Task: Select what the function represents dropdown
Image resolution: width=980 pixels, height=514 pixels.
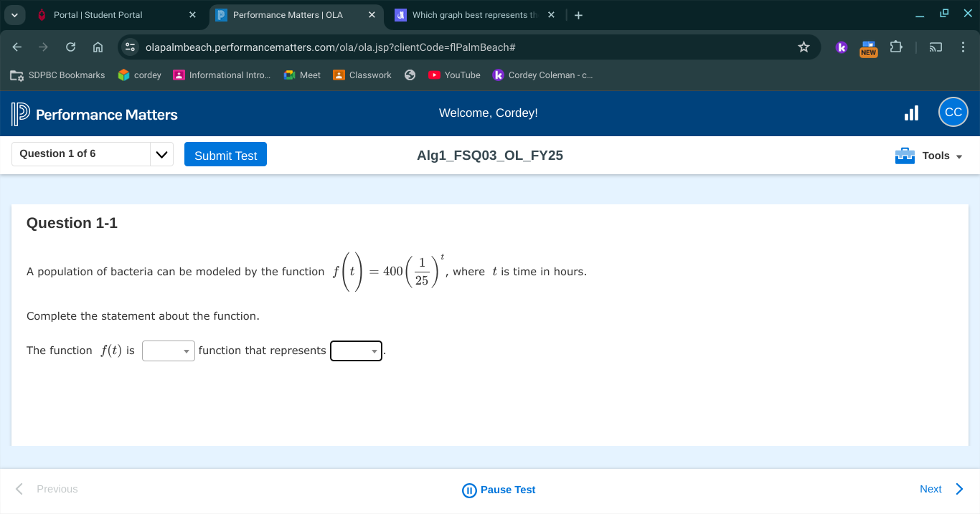Action: click(356, 351)
